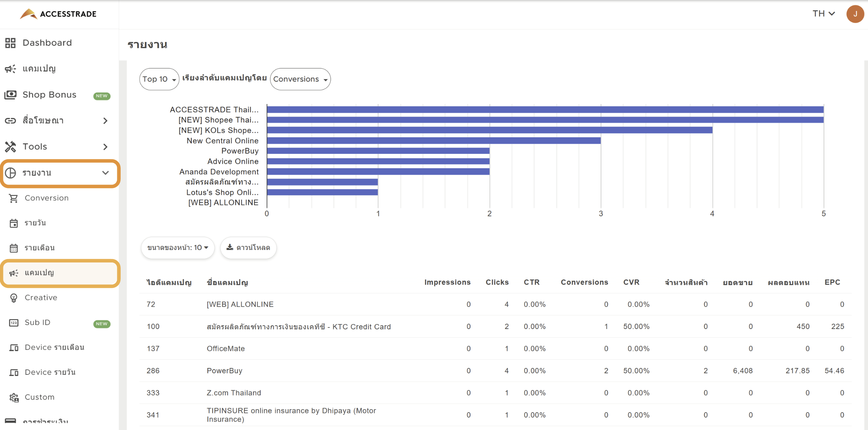Expand the สื่อโฆษณา menu chevron
Image resolution: width=868 pixels, height=430 pixels.
pyautogui.click(x=106, y=121)
